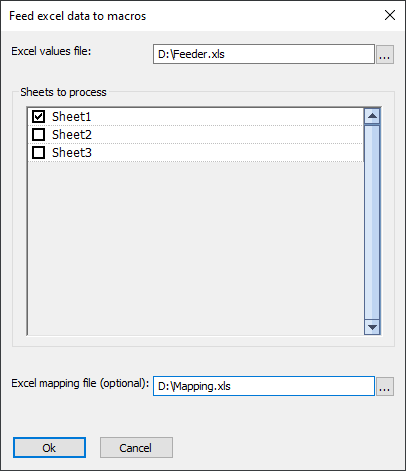The height and width of the screenshot is (471, 406).
Task: Click the 'Excel mapping file (optional)' label
Action: pos(80,383)
